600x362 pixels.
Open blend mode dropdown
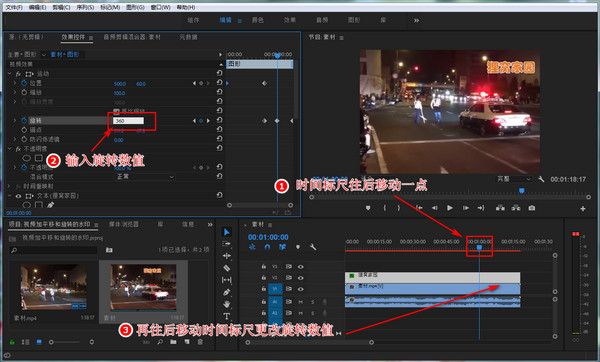tap(145, 177)
